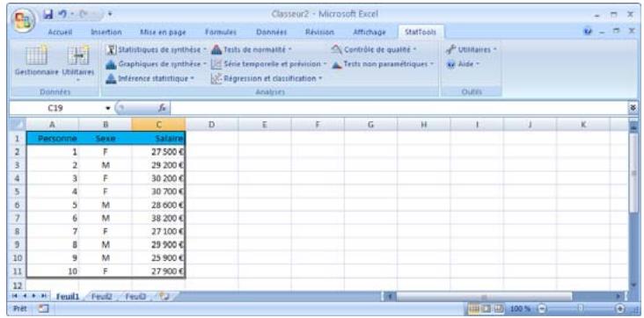Click the Excel help question mark icon
The height and width of the screenshot is (318, 644).
click(587, 32)
